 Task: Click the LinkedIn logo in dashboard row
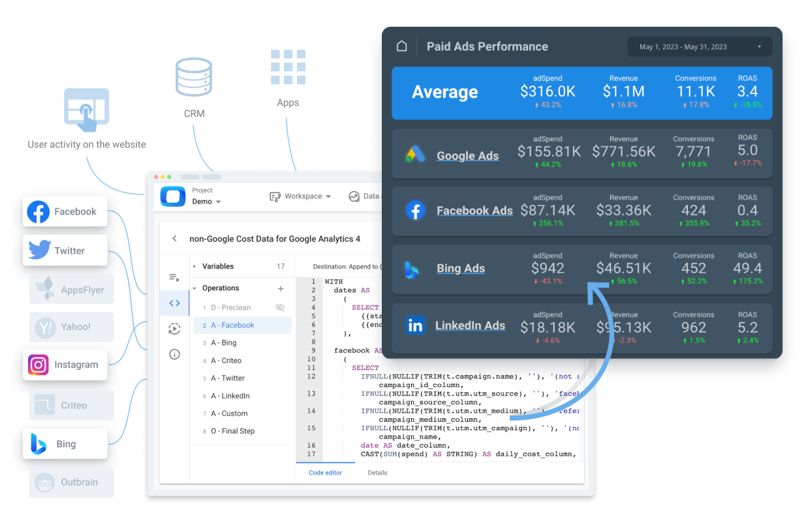[x=415, y=325]
